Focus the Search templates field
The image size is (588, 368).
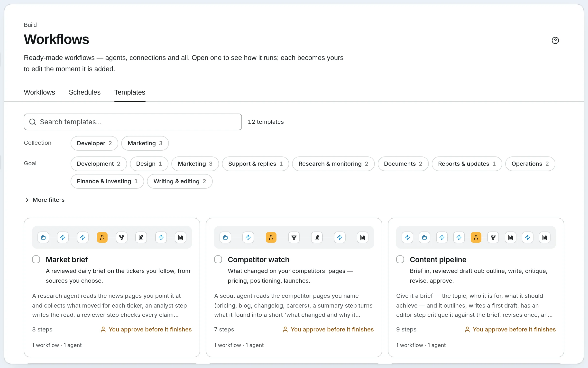coord(133,122)
